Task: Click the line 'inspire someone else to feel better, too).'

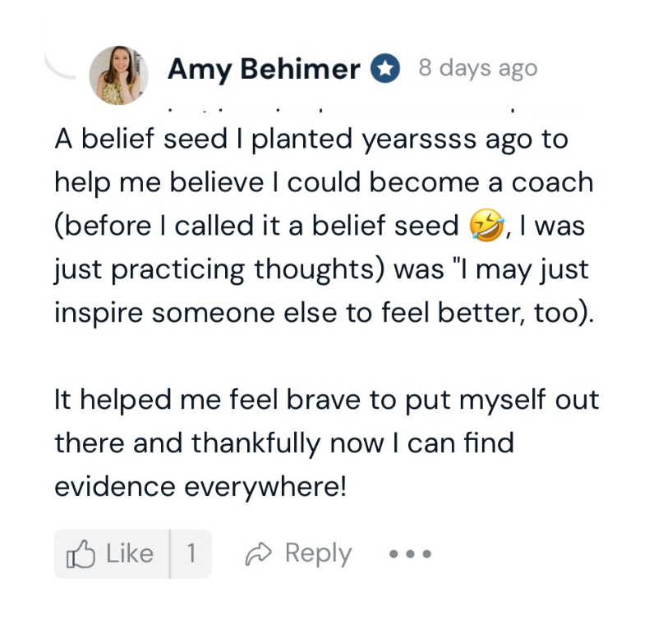Action: pyautogui.click(x=323, y=314)
